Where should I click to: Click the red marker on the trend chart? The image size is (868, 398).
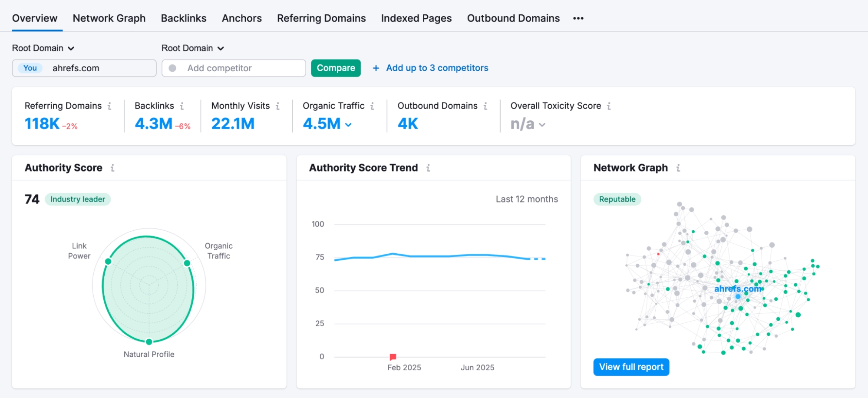[x=393, y=356]
